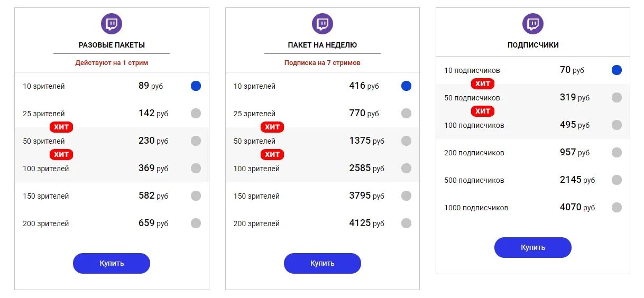Screen dimensions: 644x298
Task: Click ХИТ badge above 50 подписчиков
Action: pos(483,83)
